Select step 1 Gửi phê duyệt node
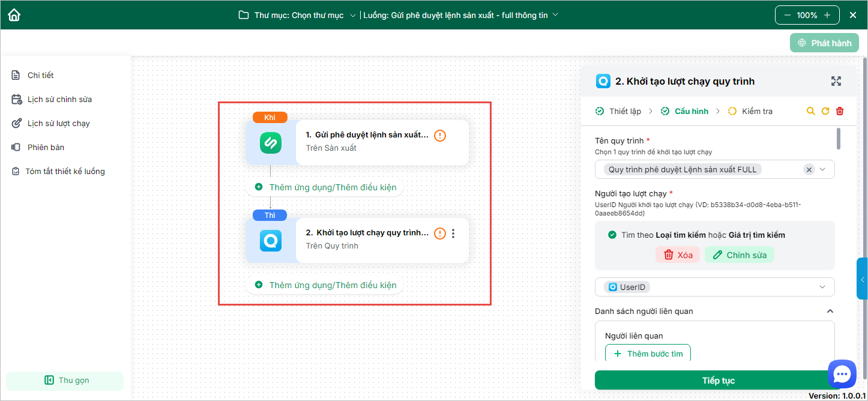The height and width of the screenshot is (401, 868). (x=357, y=142)
